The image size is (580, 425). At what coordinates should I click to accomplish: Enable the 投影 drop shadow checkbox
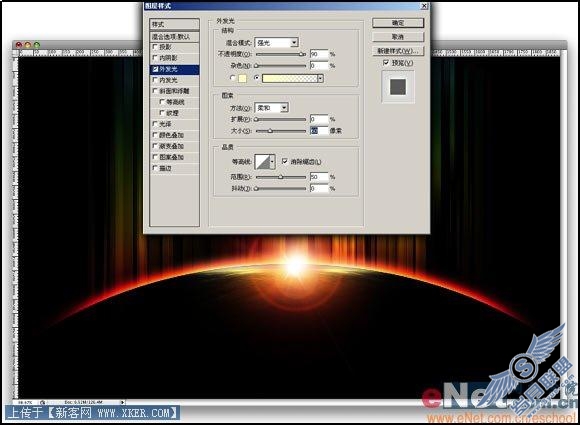pyautogui.click(x=155, y=47)
